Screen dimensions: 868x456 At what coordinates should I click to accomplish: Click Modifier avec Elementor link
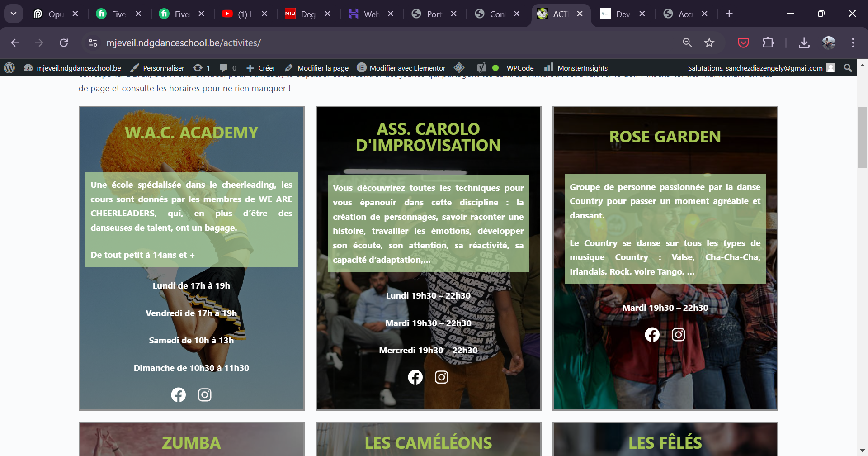point(401,68)
